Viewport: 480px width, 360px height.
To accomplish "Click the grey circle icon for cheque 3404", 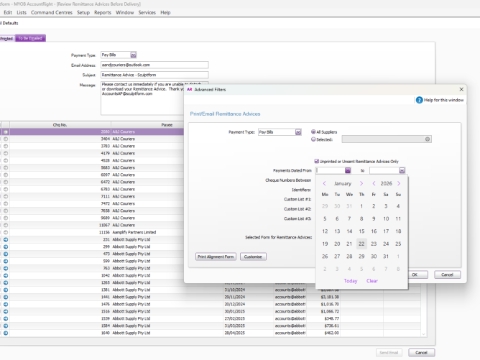I will click(x=6, y=139).
